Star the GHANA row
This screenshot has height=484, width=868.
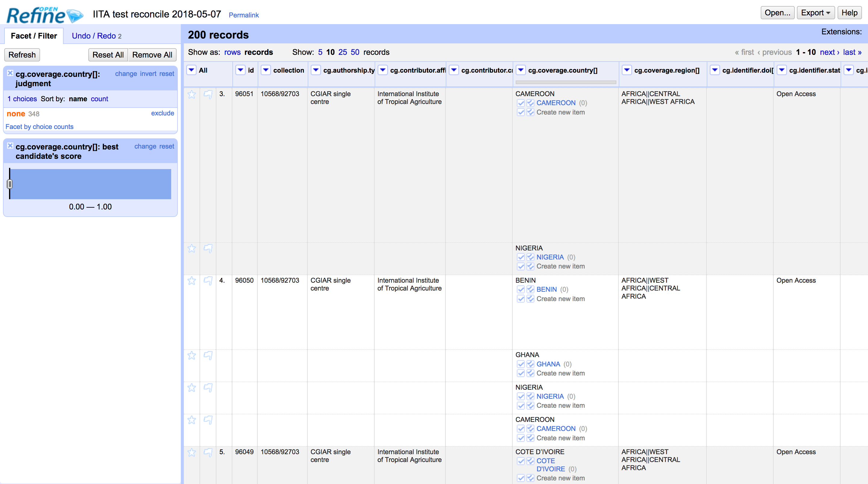(192, 356)
